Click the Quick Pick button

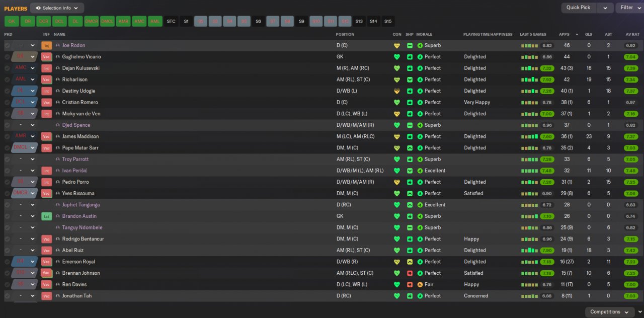(579, 8)
